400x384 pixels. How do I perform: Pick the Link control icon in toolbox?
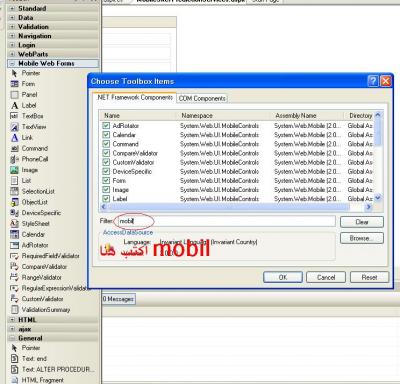point(14,138)
